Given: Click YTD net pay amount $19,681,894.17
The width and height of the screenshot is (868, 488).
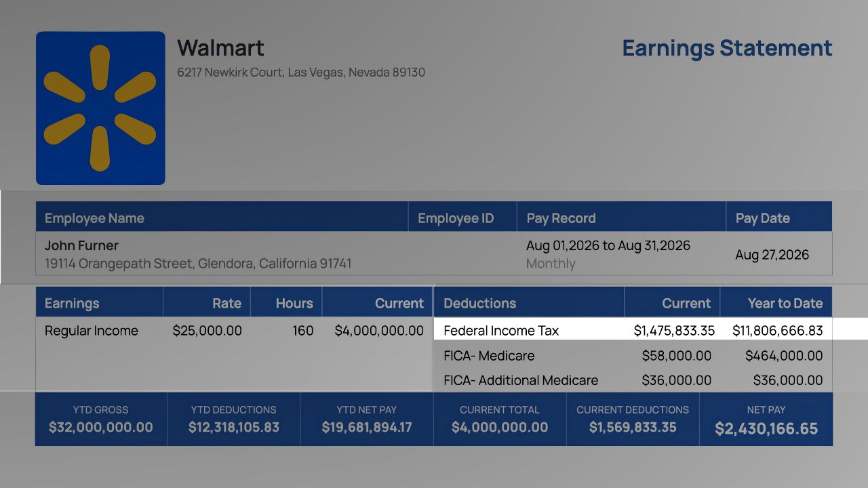Looking at the screenshot, I should (367, 428).
